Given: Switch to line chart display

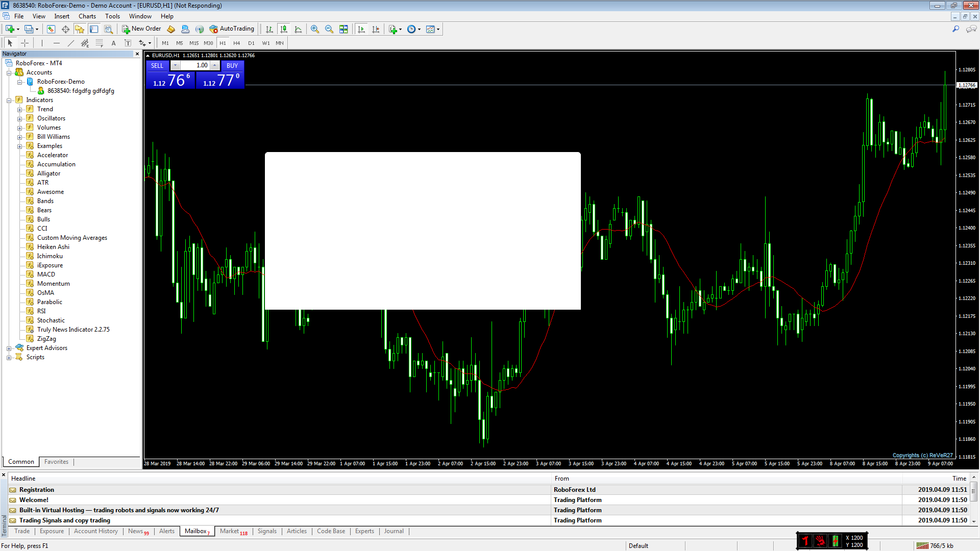Looking at the screenshot, I should click(298, 29).
